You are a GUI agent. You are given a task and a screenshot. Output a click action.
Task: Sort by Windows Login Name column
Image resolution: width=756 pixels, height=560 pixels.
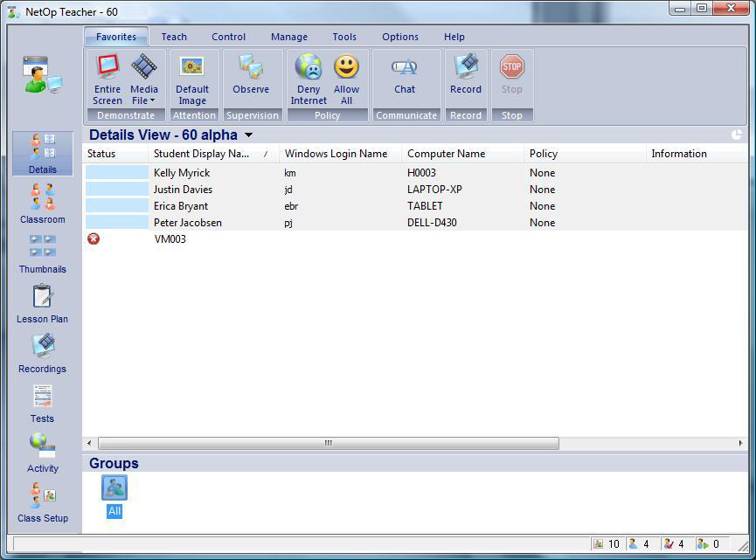(340, 154)
